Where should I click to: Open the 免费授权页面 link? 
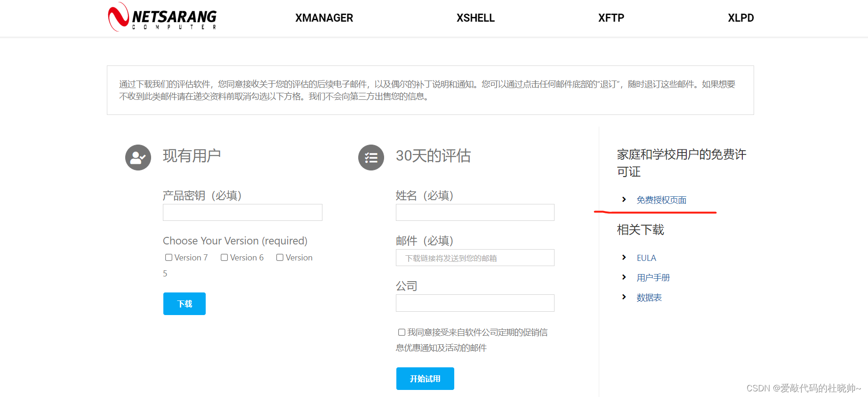coord(661,200)
